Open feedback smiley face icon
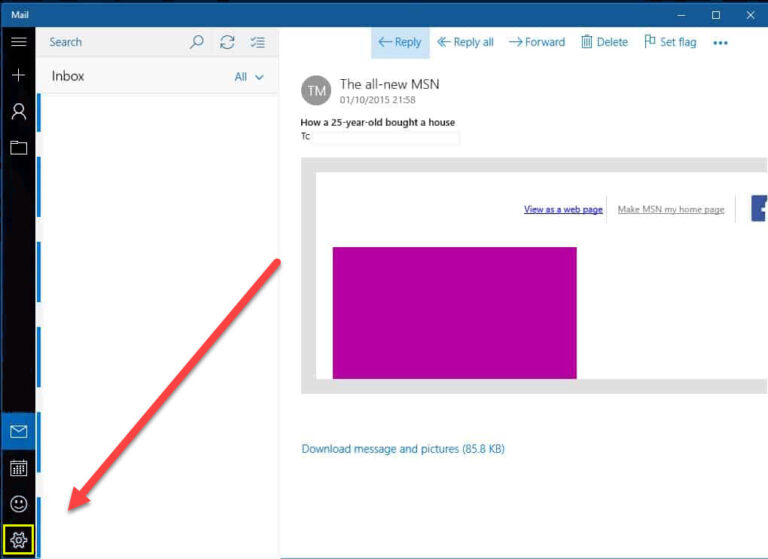Image resolution: width=768 pixels, height=559 pixels. pyautogui.click(x=19, y=504)
